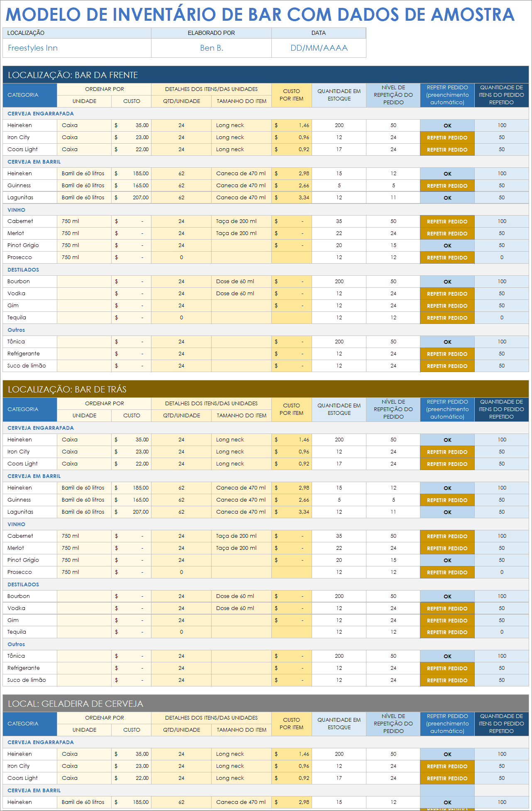Click Merlot REPETIR PEDIDO cell in Bar da Frente

(447, 233)
